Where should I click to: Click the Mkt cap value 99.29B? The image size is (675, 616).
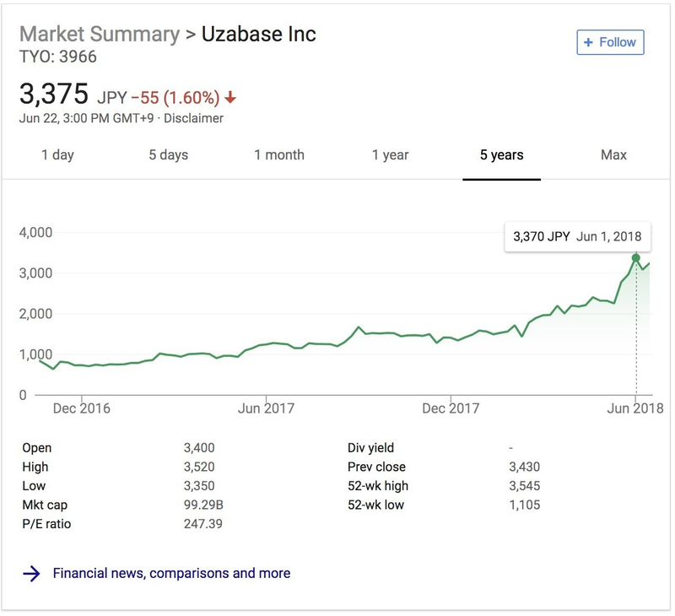(203, 505)
